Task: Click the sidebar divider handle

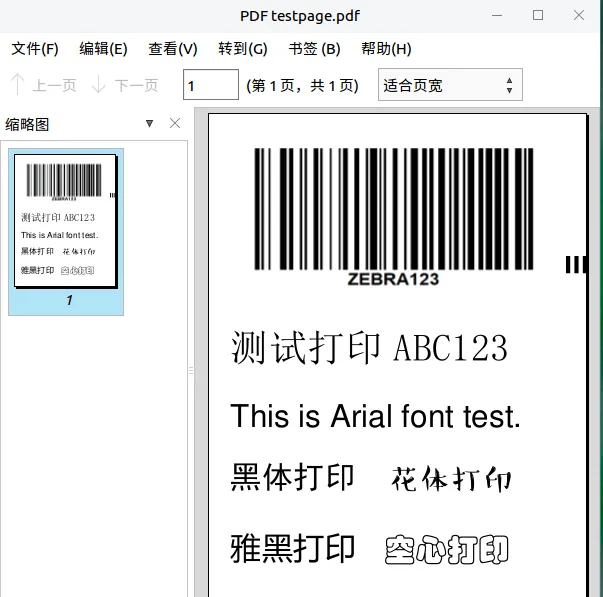Action: (x=191, y=370)
